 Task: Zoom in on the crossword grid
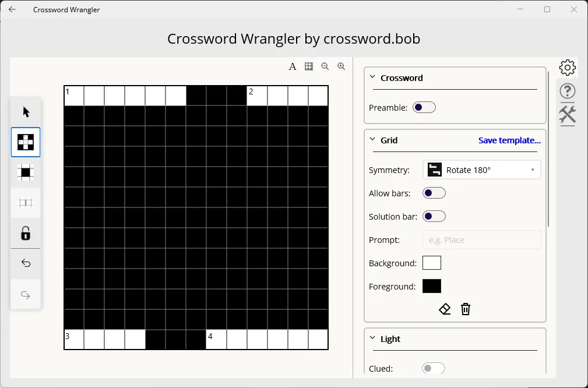[x=341, y=66]
